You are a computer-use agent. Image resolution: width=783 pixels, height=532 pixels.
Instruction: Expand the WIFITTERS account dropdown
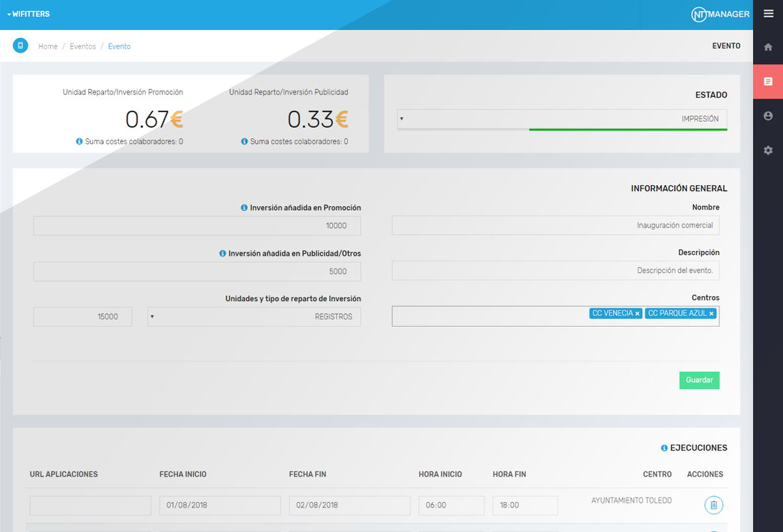coord(29,14)
